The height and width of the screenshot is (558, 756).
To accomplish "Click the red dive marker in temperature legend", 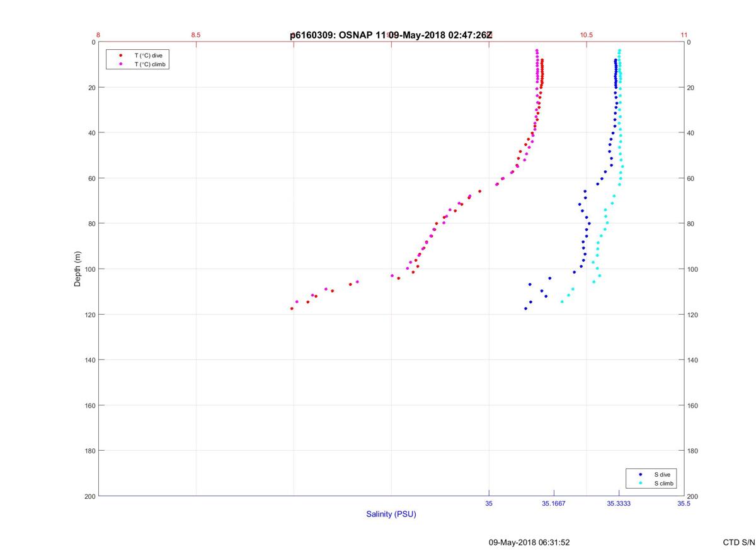I will point(120,55).
